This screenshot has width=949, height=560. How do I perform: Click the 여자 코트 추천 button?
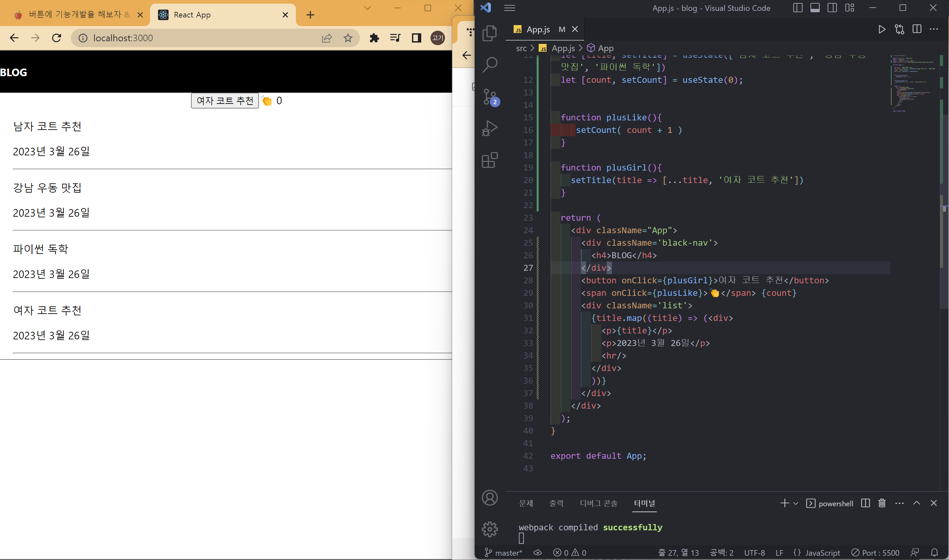[225, 101]
